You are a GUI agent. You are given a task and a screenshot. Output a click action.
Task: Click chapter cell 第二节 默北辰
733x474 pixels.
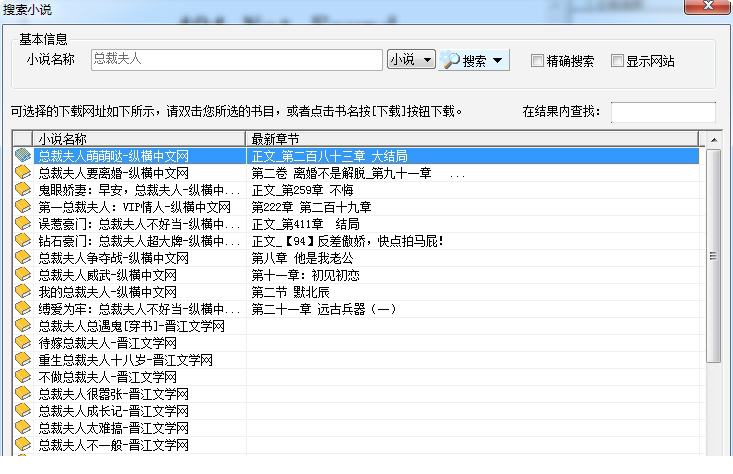pyautogui.click(x=290, y=292)
